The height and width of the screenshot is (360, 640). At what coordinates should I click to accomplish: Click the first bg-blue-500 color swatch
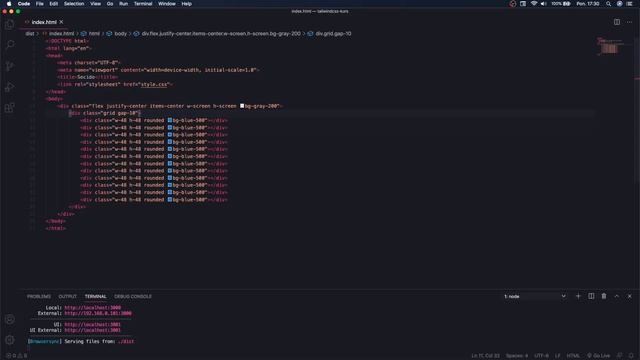click(x=170, y=120)
